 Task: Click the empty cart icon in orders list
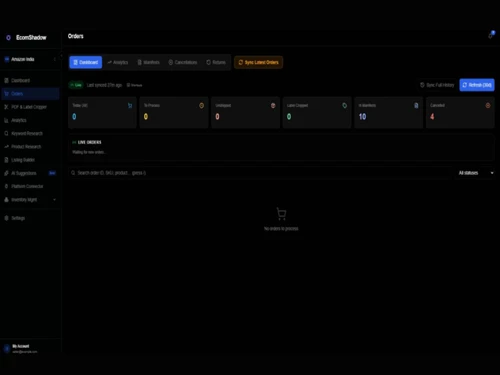tap(281, 214)
